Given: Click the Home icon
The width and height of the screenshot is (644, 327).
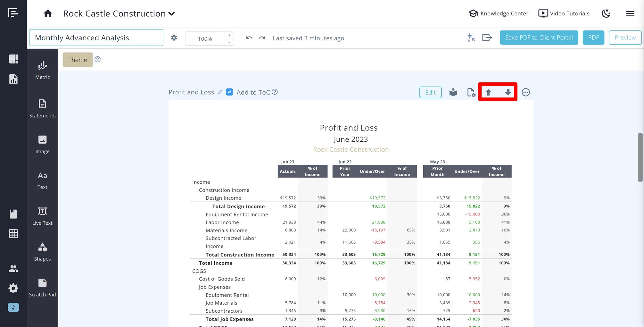Looking at the screenshot, I should (48, 13).
